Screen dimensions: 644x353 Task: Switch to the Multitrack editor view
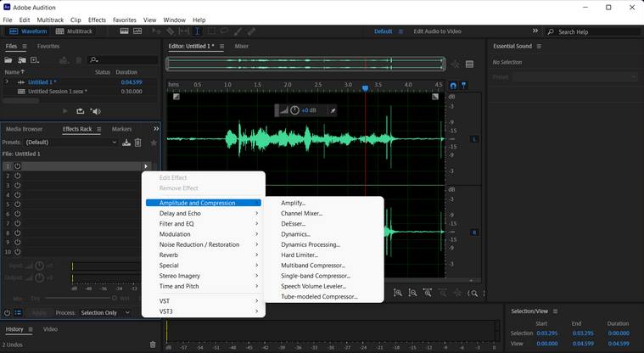[x=74, y=31]
